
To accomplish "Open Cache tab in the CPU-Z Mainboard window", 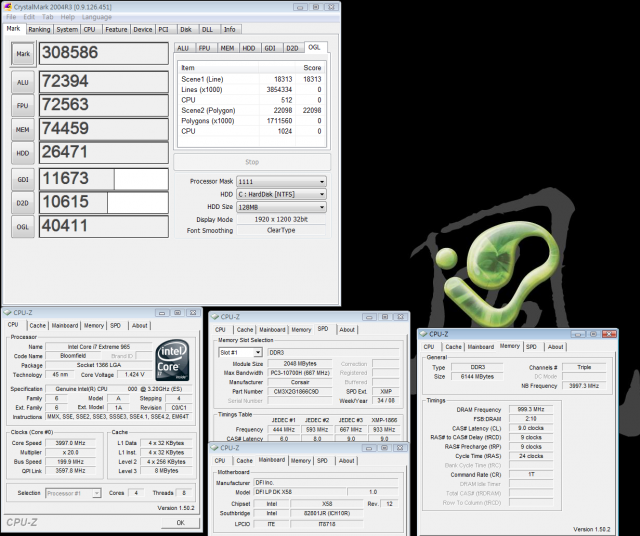I will (x=244, y=460).
